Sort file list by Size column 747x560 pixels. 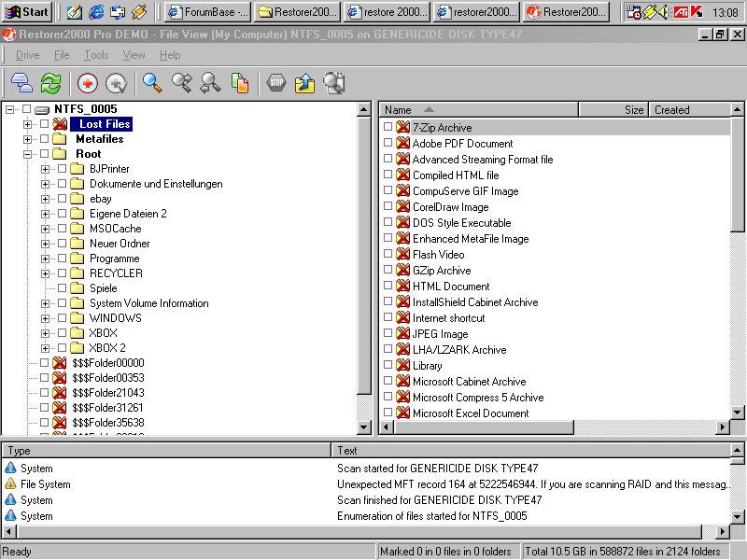click(613, 110)
